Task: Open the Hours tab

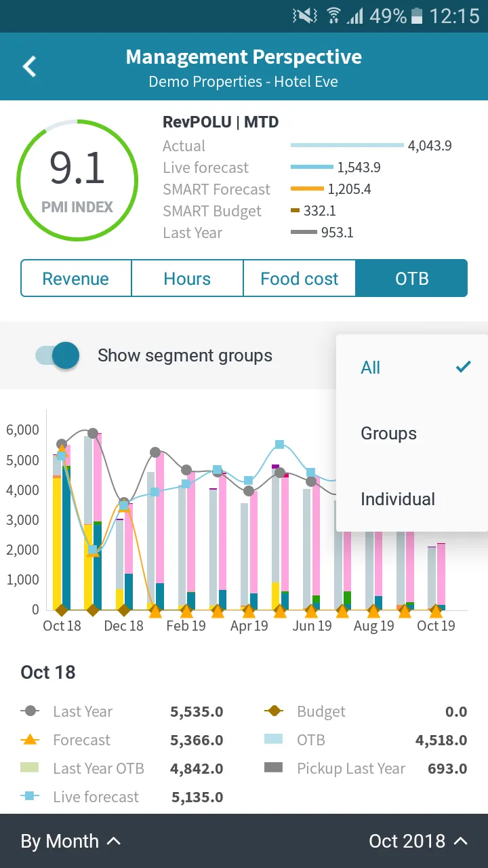Action: pyautogui.click(x=187, y=278)
